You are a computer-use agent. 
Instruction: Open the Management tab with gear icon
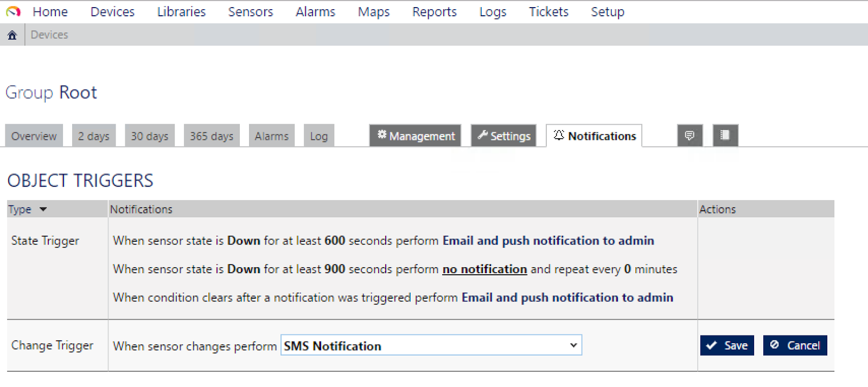coord(416,136)
